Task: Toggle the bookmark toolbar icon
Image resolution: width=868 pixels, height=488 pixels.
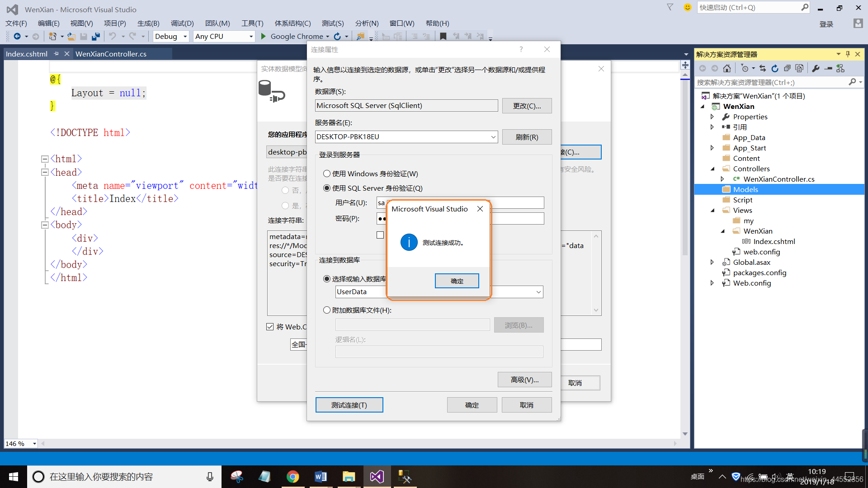Action: coord(443,36)
